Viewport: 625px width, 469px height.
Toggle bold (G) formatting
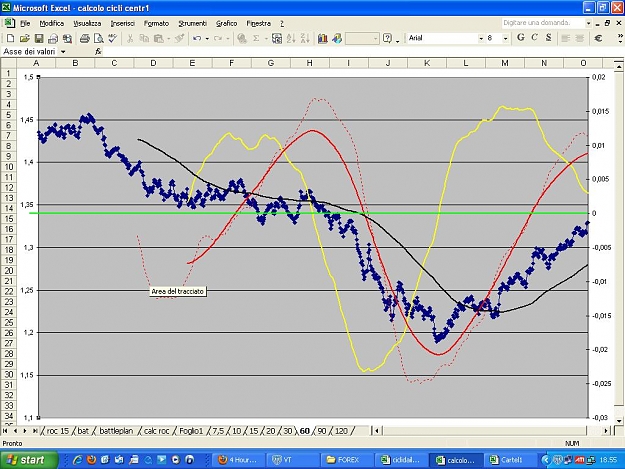521,37
